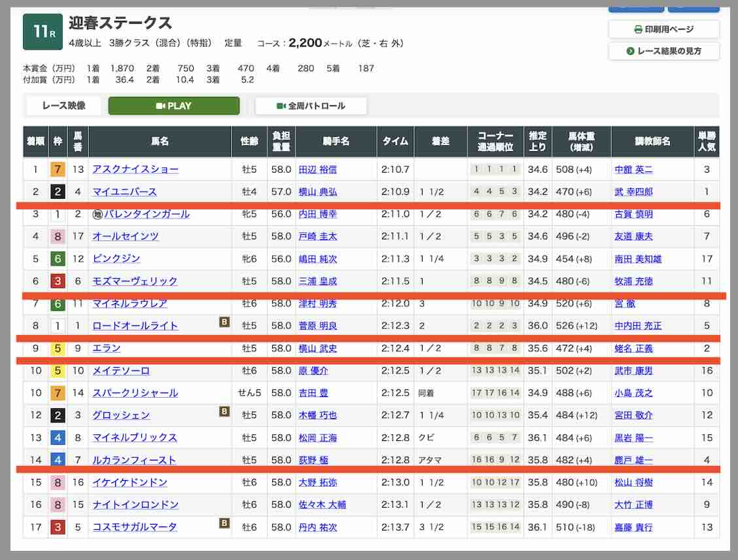This screenshot has height=560, width=738.
Task: Open jockey profile 横山 典弘
Action: coord(317,192)
